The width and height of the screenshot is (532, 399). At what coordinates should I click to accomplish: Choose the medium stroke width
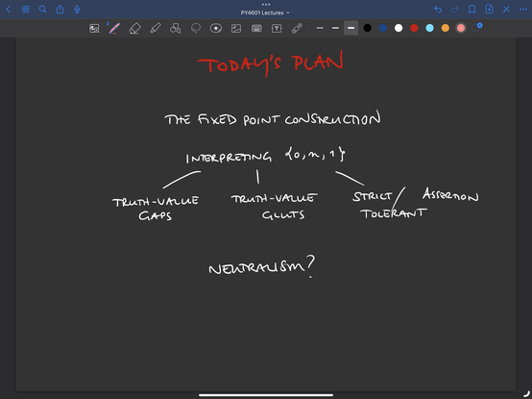(x=335, y=28)
